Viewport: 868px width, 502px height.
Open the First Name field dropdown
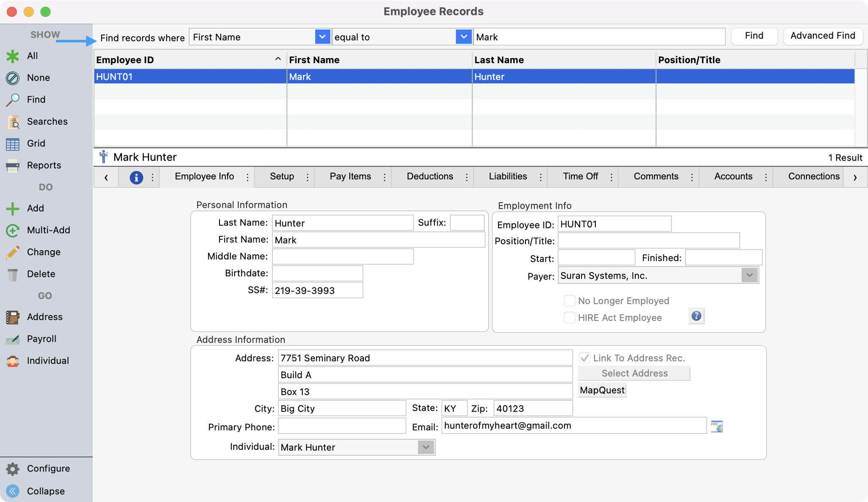click(x=322, y=37)
